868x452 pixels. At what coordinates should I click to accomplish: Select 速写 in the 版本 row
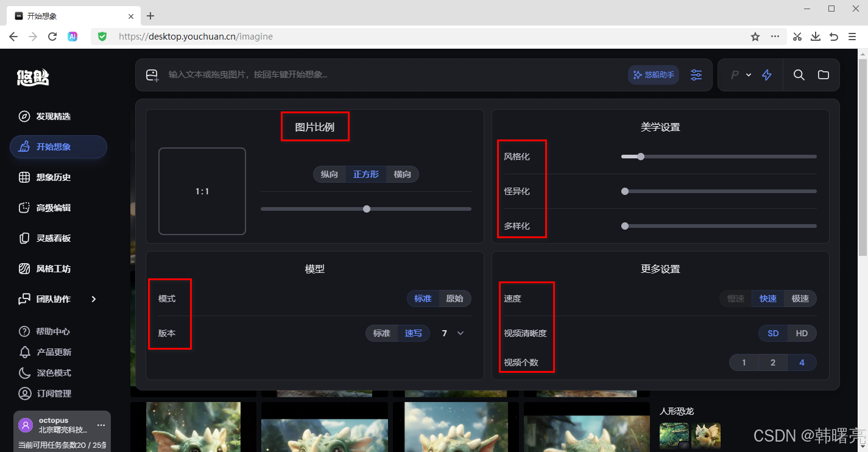tap(414, 333)
